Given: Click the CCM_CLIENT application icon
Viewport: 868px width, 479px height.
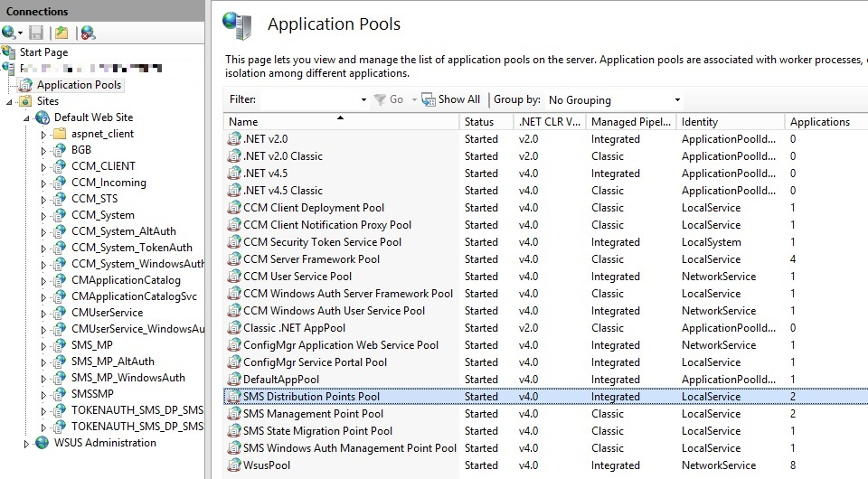Looking at the screenshot, I should coord(60,166).
